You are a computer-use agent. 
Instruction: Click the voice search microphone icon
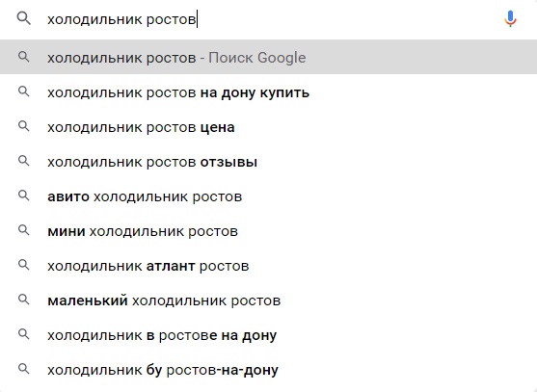(510, 19)
